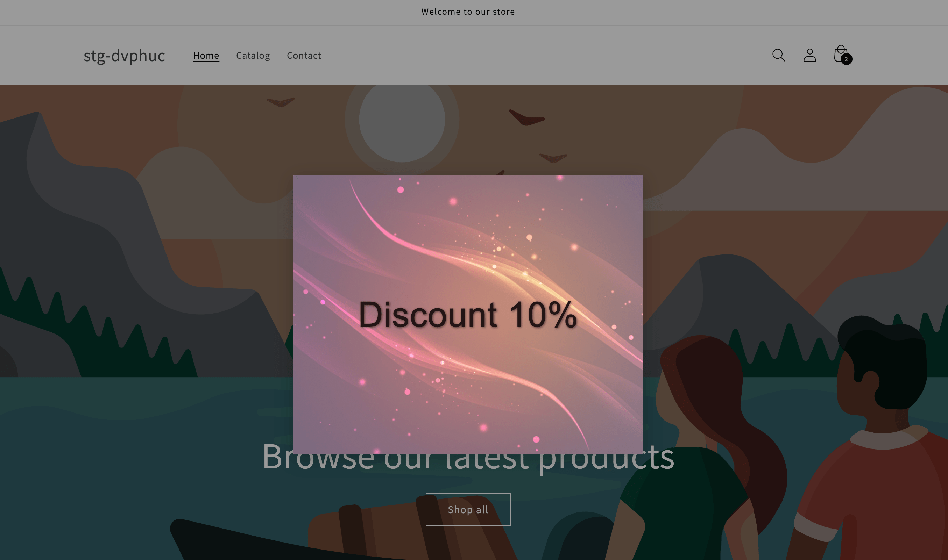Viewport: 948px width, 560px height.
Task: Open the account login icon
Action: [809, 56]
